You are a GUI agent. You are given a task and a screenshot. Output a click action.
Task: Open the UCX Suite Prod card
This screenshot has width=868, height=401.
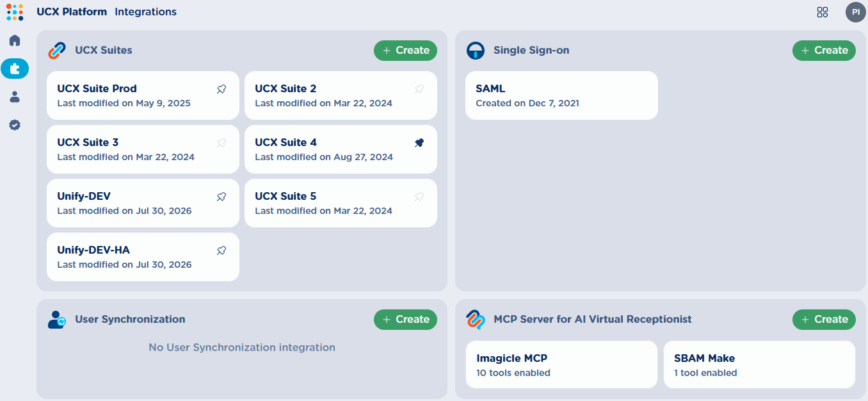coord(143,95)
